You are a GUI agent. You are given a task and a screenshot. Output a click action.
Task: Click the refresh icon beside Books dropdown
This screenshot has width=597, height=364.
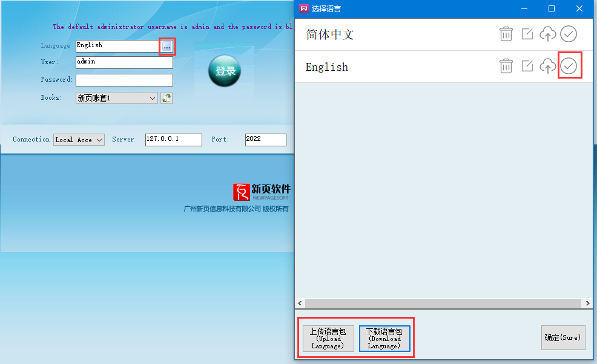(x=167, y=98)
